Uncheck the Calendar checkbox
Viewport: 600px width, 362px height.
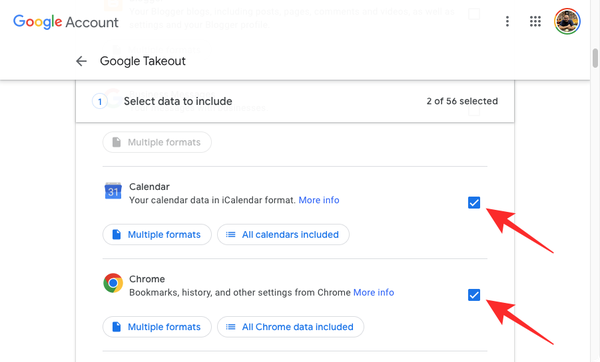point(474,202)
